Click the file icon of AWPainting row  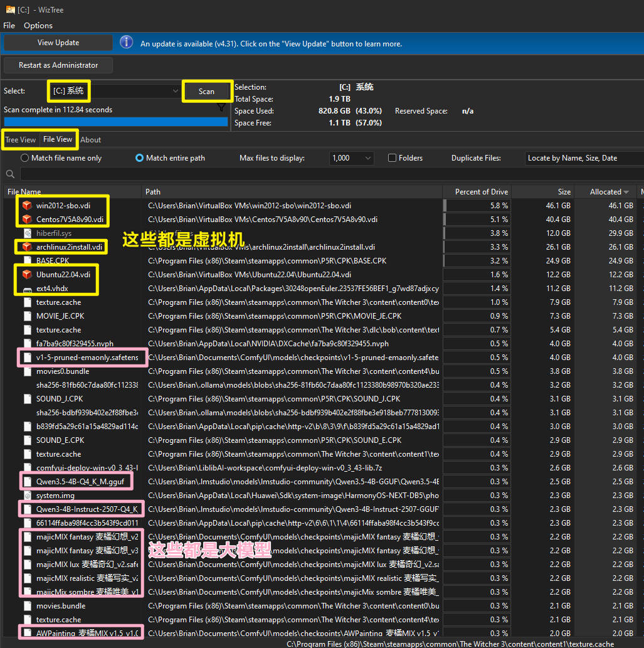tap(27, 633)
